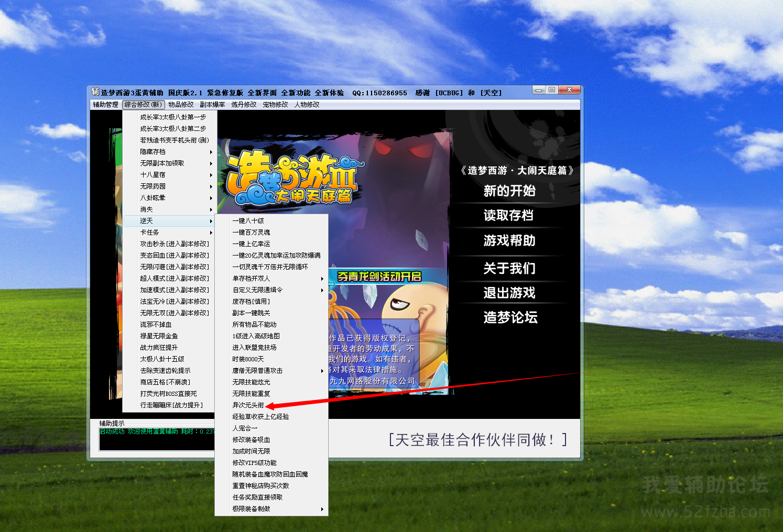Expand the 消失 submenu

click(169, 209)
